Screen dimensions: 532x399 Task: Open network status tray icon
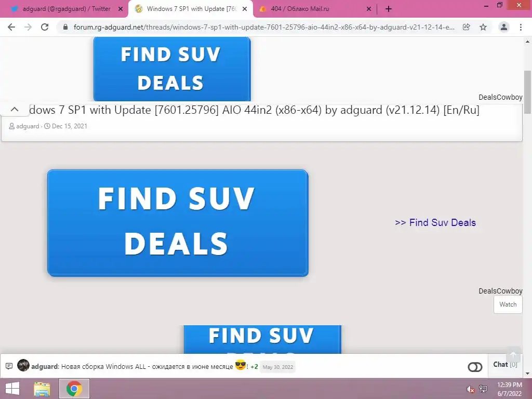coord(483,389)
